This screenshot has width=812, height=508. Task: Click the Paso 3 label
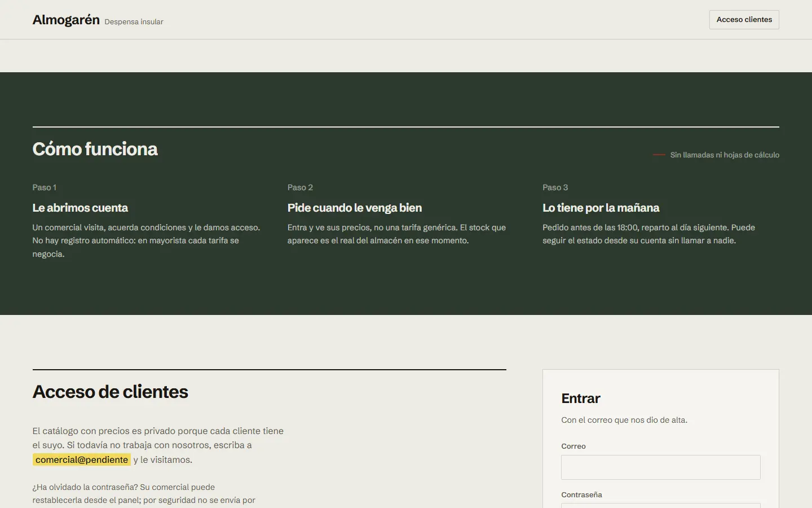tap(555, 187)
